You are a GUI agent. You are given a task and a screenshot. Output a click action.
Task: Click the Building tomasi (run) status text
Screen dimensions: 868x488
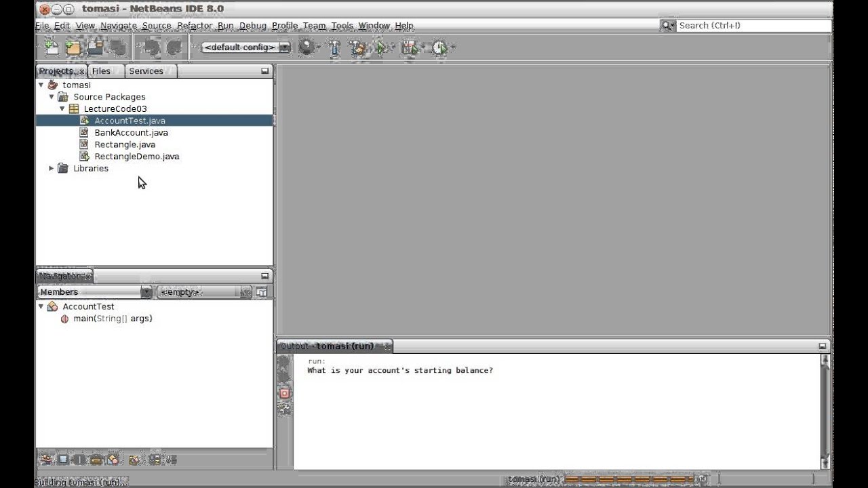[x=80, y=482]
